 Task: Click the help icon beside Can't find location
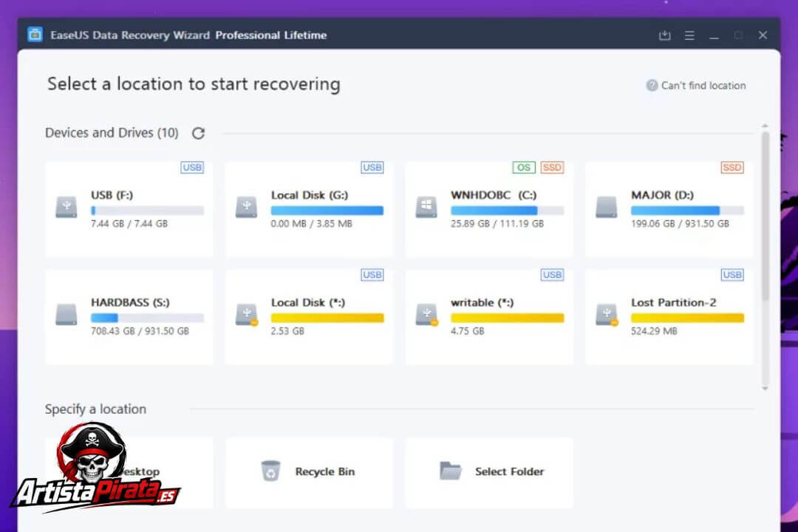point(652,86)
